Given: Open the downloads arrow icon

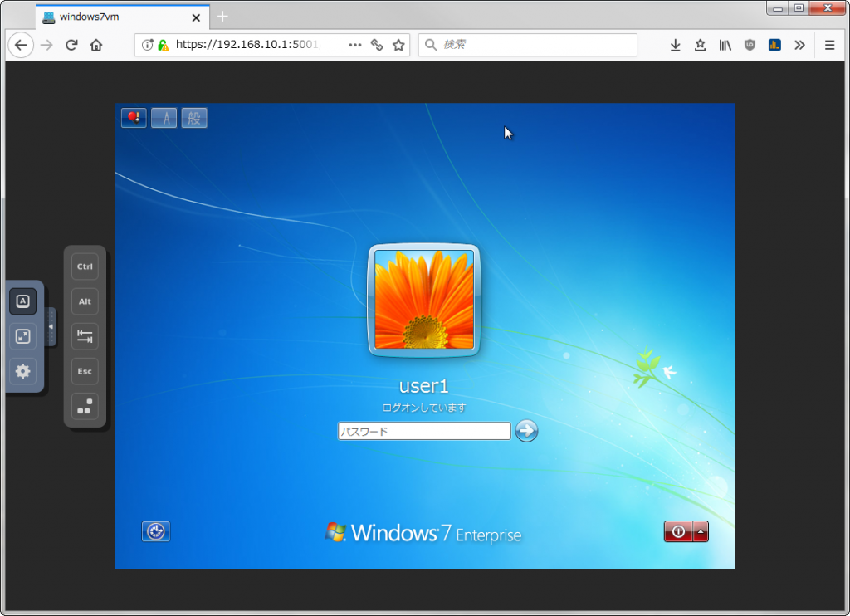Looking at the screenshot, I should point(675,45).
